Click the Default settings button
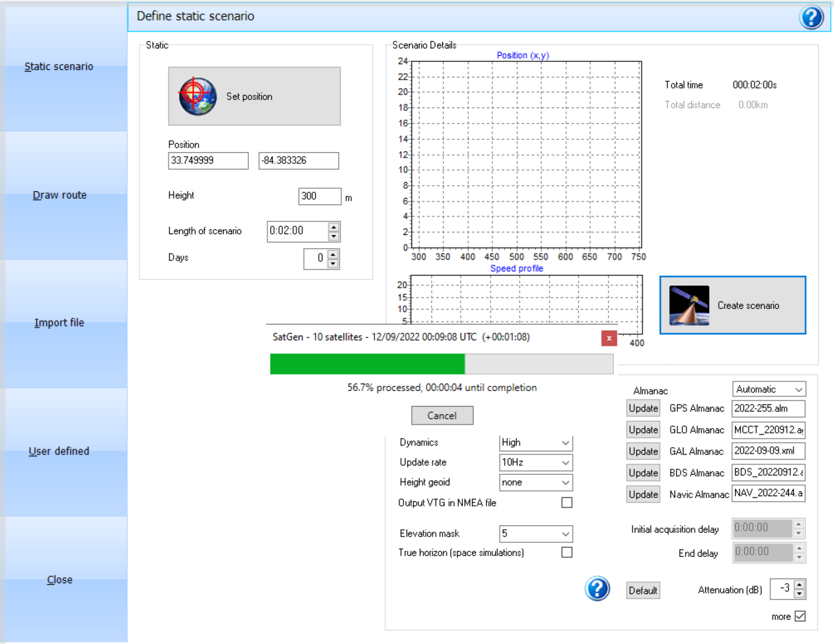The image size is (834, 644). tap(643, 590)
